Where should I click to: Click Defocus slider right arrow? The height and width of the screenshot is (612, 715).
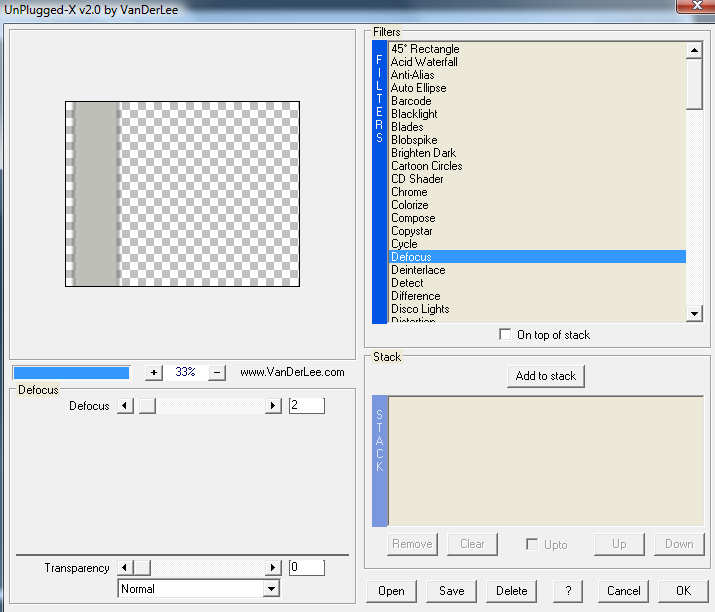(273, 406)
